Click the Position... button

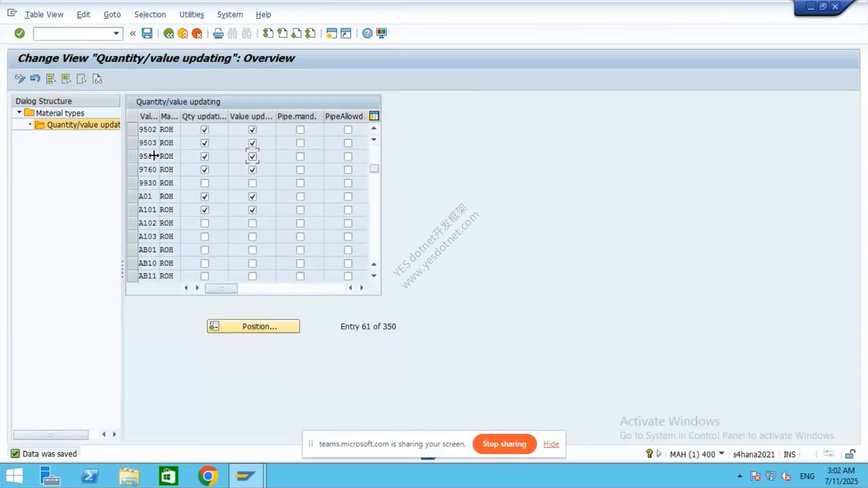[x=253, y=326]
